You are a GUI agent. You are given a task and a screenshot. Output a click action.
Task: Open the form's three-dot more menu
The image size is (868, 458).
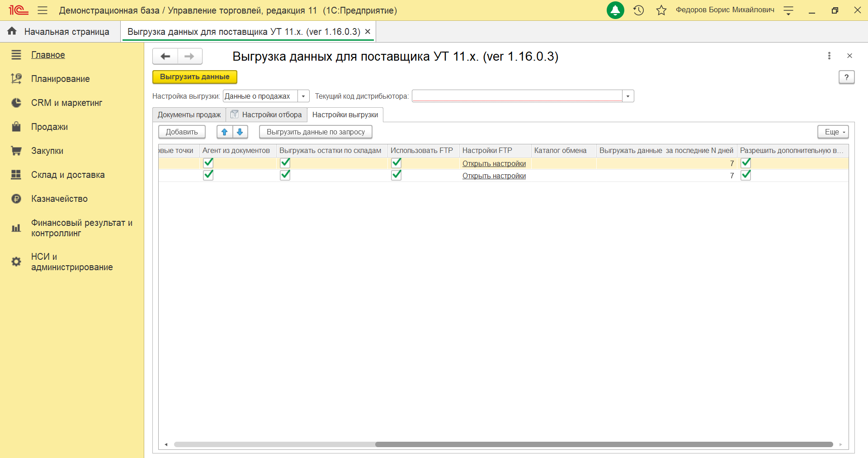click(x=829, y=56)
